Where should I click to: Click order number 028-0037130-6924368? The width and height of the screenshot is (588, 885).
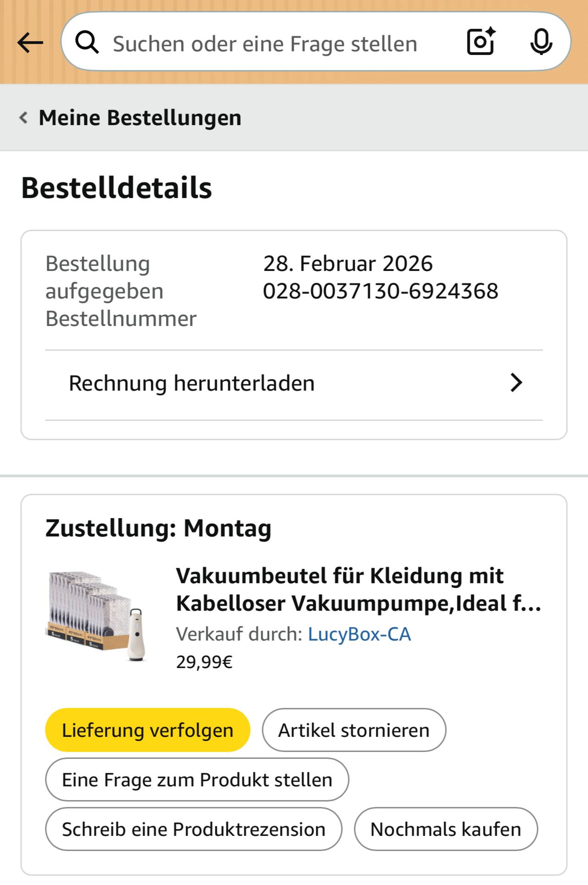click(x=380, y=291)
